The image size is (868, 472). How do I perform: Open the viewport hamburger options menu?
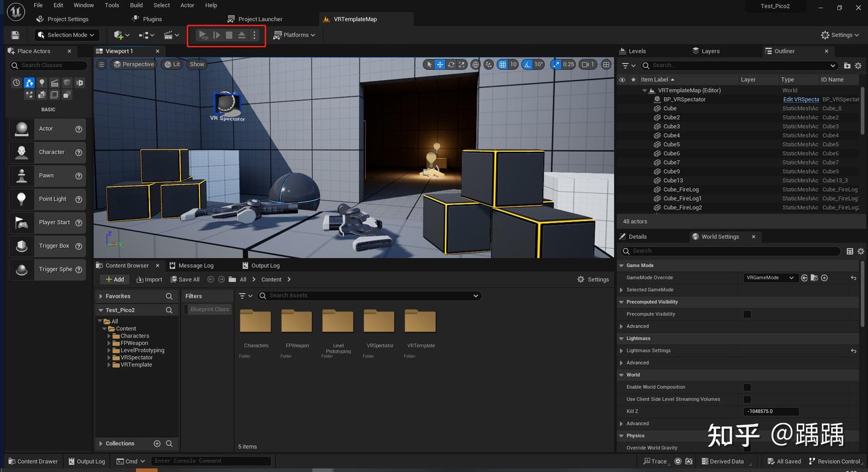[101, 65]
